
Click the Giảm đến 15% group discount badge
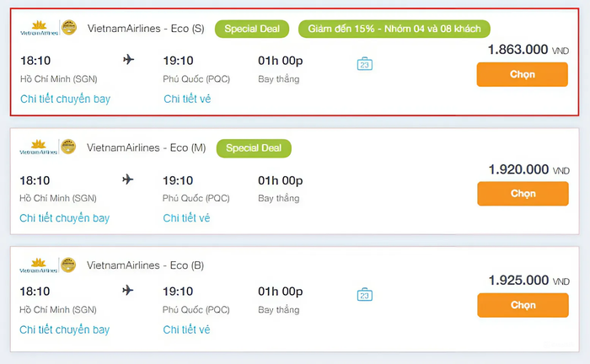394,29
